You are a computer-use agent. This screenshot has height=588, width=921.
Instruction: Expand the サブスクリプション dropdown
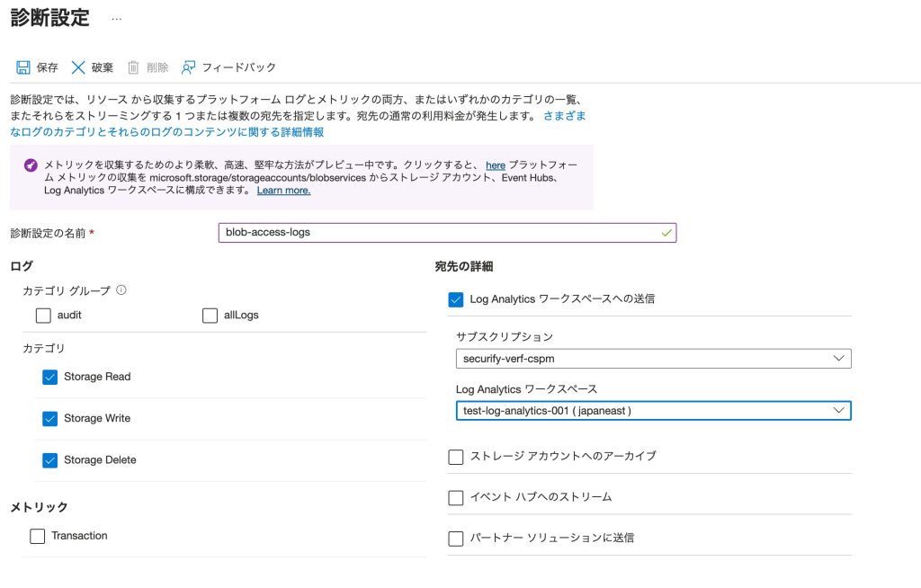pyautogui.click(x=653, y=359)
